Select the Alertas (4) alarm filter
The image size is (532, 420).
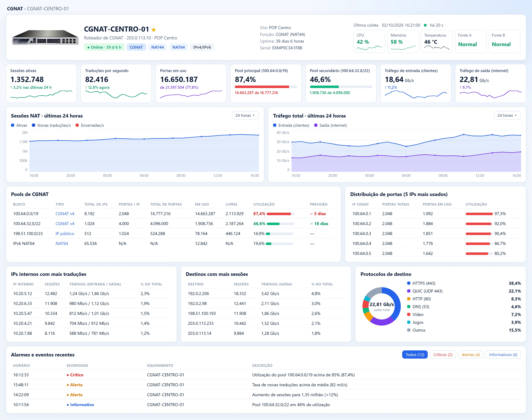coord(471,355)
